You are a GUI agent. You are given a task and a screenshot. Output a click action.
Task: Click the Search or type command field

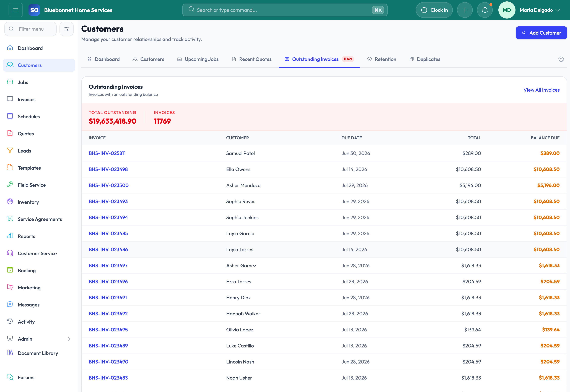285,10
